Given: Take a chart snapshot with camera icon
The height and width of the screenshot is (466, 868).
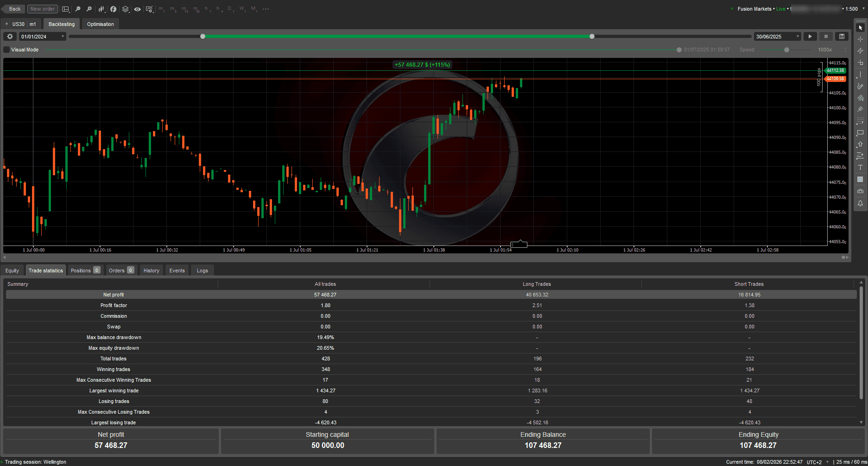Looking at the screenshot, I should [x=860, y=191].
